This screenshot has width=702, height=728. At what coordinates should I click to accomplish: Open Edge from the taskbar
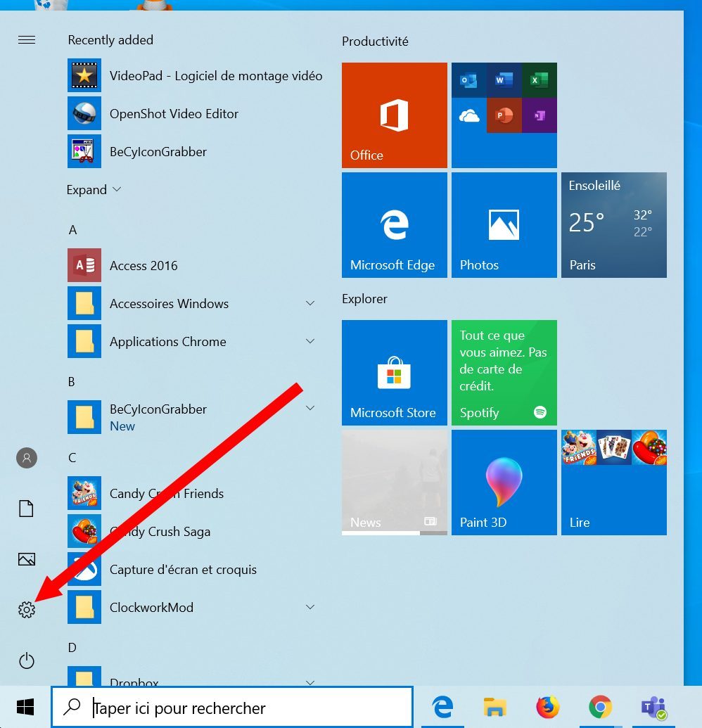click(x=442, y=707)
